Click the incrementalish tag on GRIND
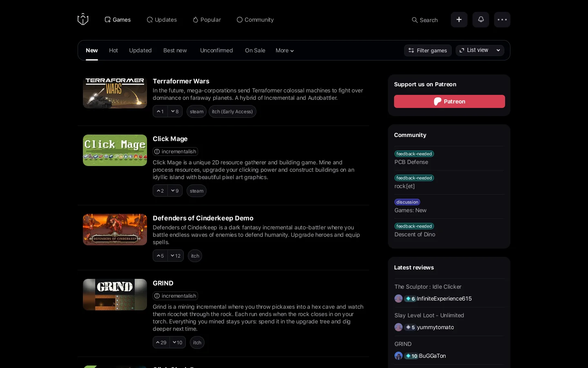Screen dimensions: 588x368 pyautogui.click(x=175, y=296)
